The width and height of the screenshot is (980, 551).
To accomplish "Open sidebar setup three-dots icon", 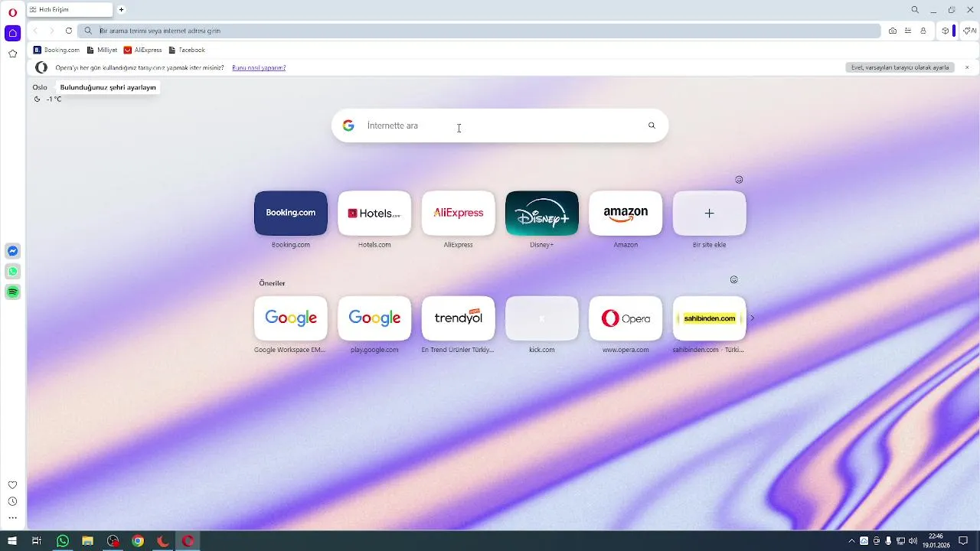I will 12,518.
